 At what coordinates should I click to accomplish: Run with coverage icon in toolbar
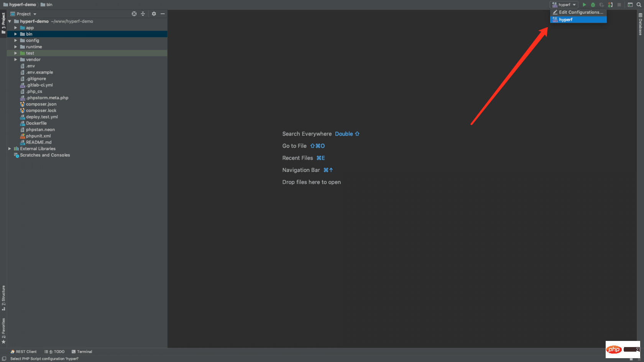point(601,5)
